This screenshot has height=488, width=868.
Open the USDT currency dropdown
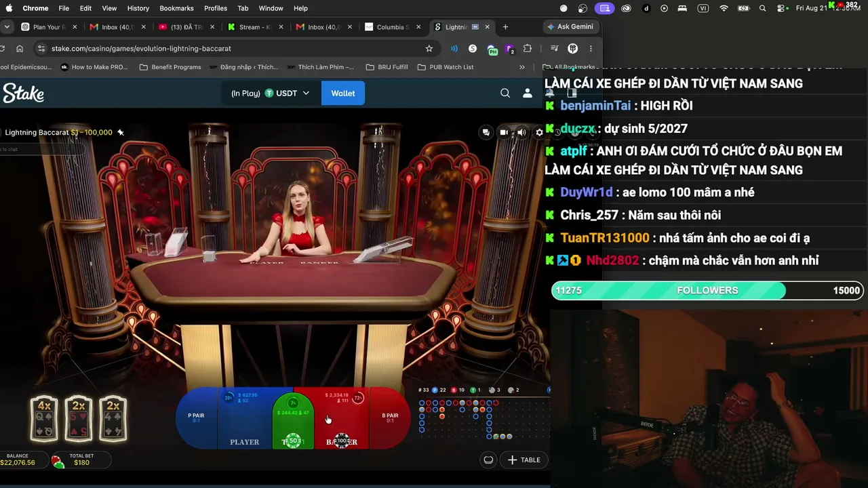271,94
